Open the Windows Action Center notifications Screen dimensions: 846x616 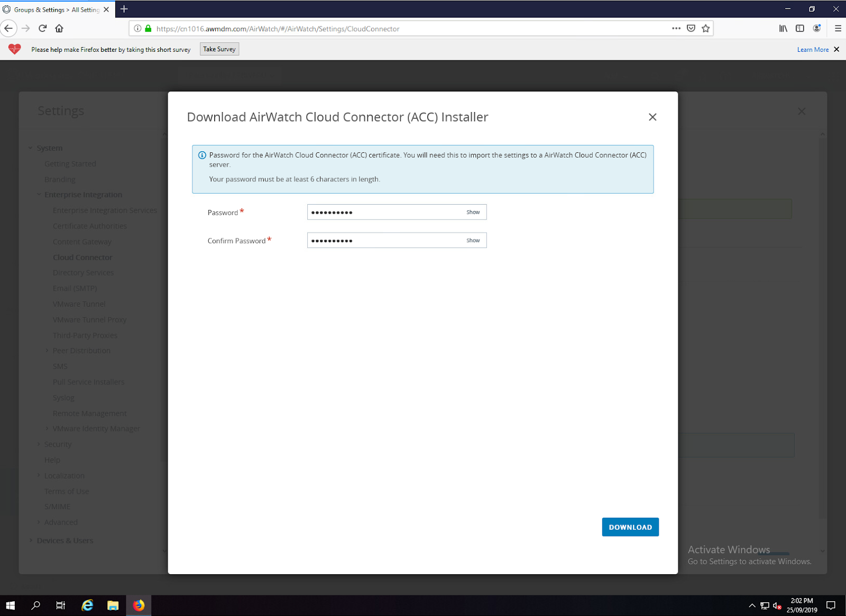[x=831, y=605]
